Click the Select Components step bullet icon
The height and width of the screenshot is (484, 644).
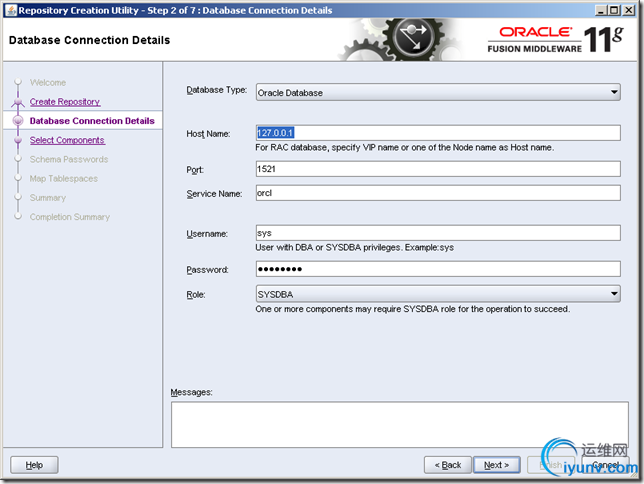pos(18,140)
